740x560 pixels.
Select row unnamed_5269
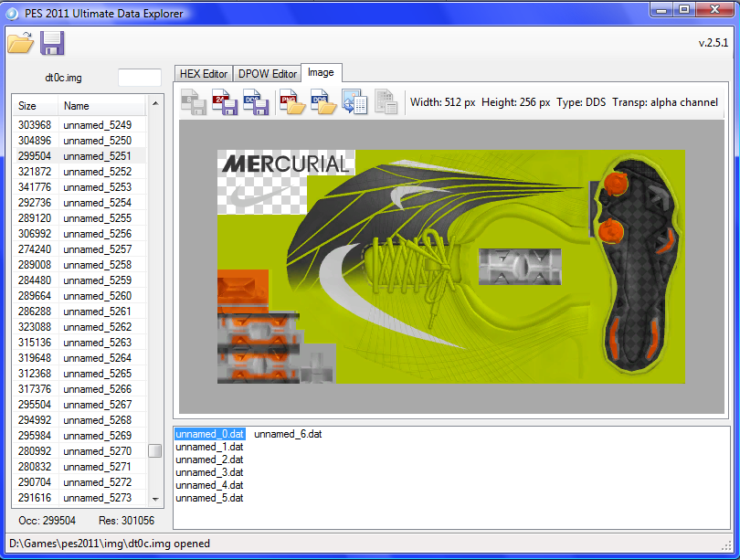pyautogui.click(x=79, y=436)
